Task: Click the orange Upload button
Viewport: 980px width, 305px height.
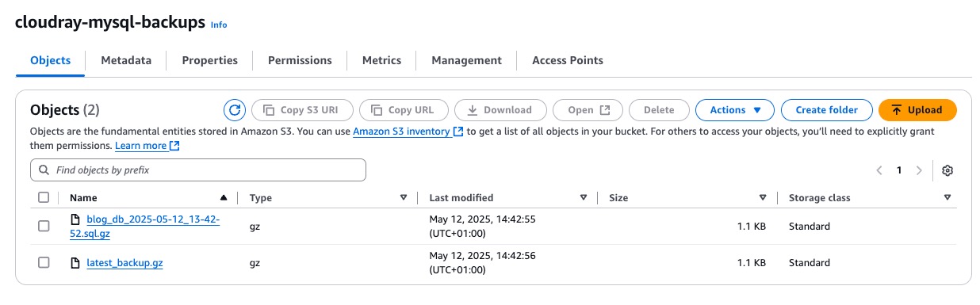Action: [917, 110]
